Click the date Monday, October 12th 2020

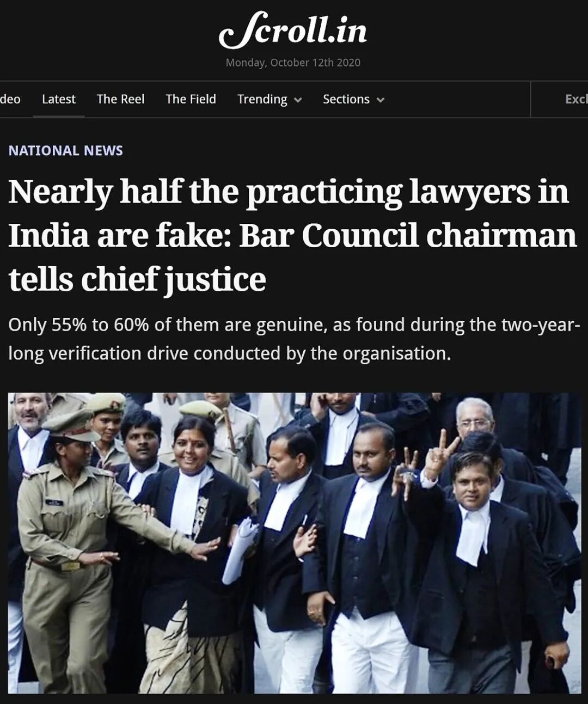click(x=293, y=63)
